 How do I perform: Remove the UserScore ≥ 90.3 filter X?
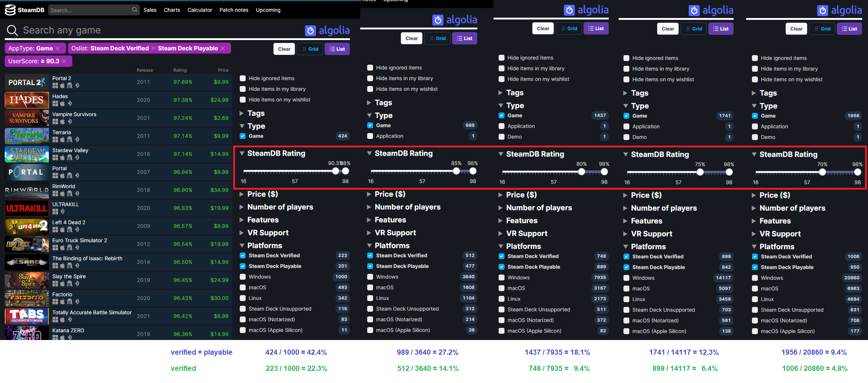[64, 61]
